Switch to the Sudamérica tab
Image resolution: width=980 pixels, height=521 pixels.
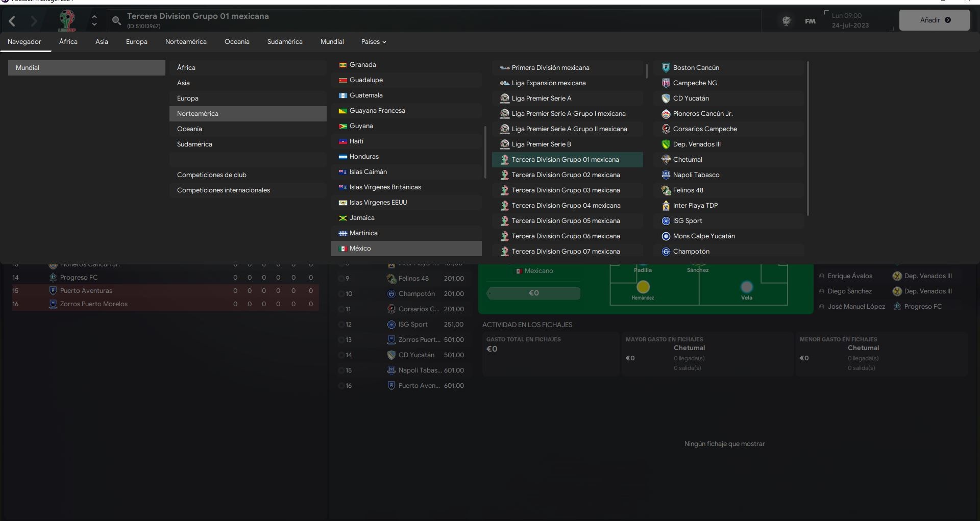[x=285, y=42]
